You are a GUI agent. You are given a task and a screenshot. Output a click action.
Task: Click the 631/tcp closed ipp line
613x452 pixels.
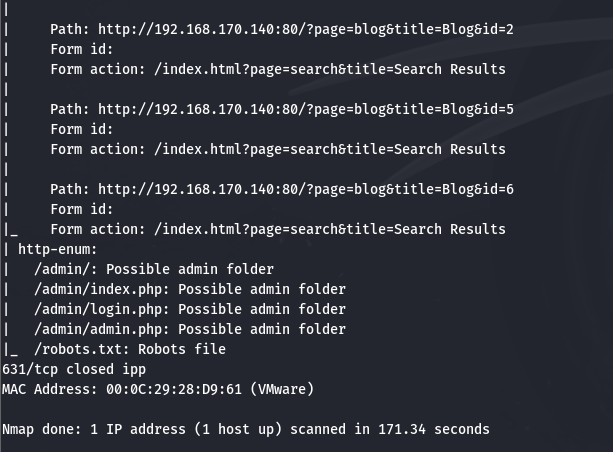tap(74, 369)
